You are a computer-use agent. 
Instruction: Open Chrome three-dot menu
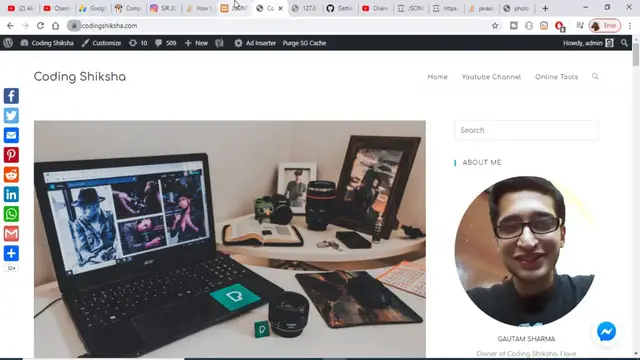(630, 26)
